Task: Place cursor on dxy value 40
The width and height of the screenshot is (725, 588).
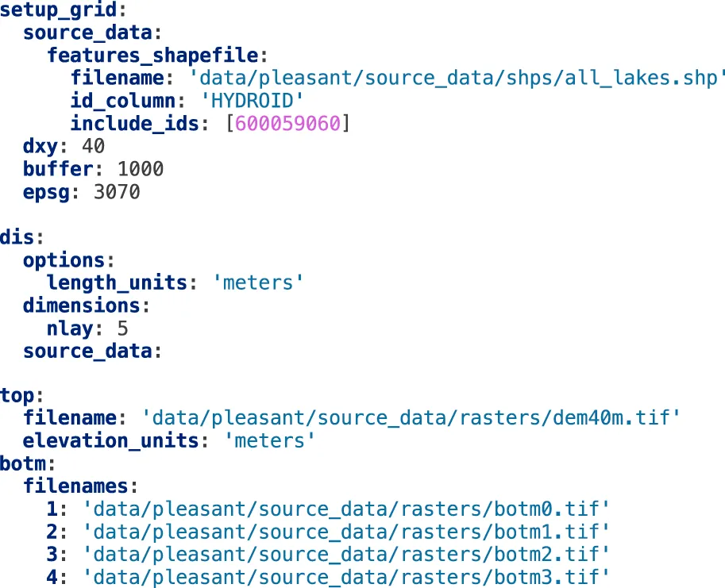Action: (93, 147)
